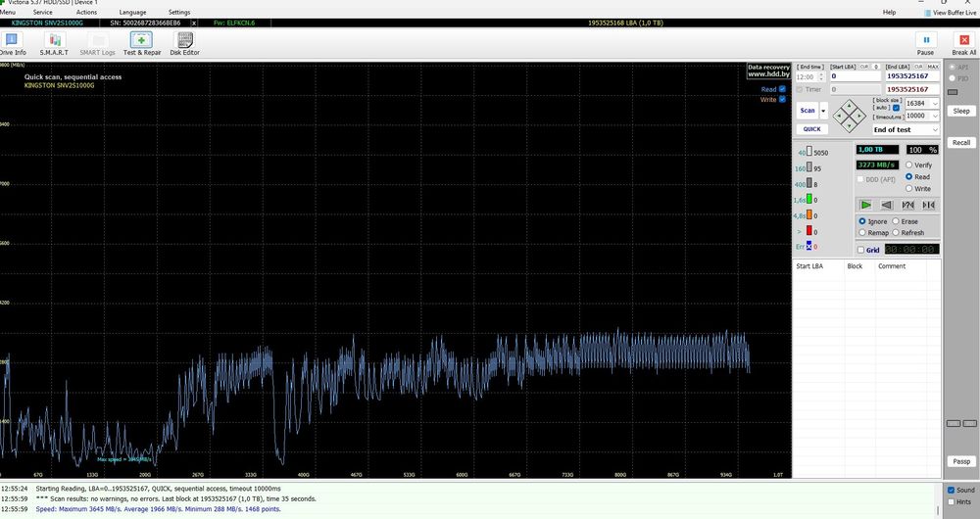This screenshot has height=519, width=980.
Task: Click the Start LBA input field
Action: point(855,76)
